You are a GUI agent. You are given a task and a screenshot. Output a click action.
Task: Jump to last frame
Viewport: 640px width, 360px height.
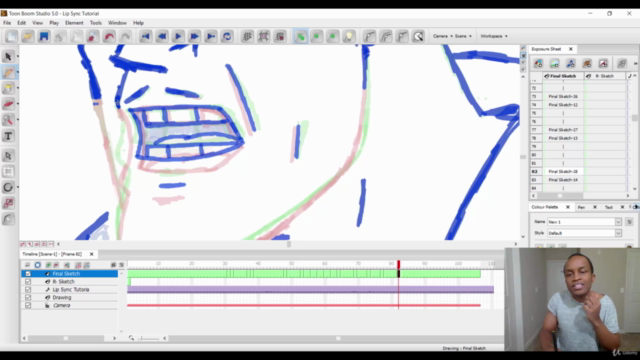[211, 36]
